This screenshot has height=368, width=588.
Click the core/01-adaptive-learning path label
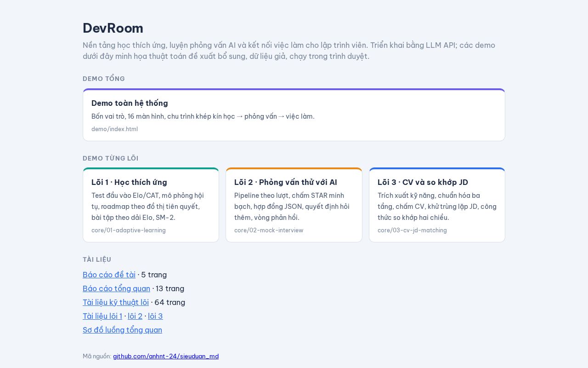129,230
